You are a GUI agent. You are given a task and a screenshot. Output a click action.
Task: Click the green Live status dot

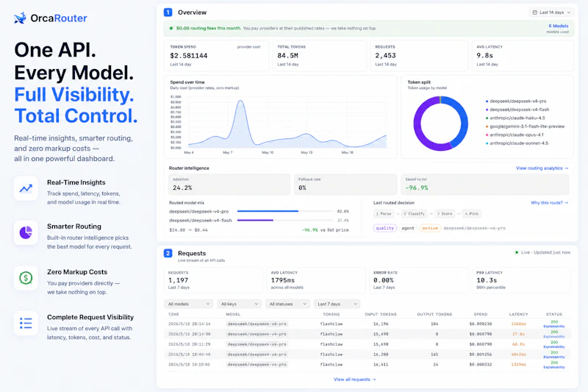pyautogui.click(x=517, y=252)
